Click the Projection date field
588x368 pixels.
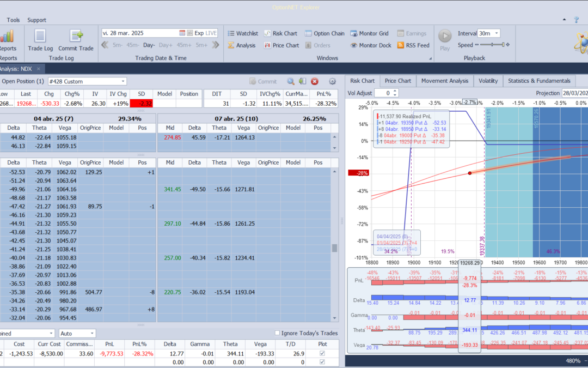pos(574,93)
